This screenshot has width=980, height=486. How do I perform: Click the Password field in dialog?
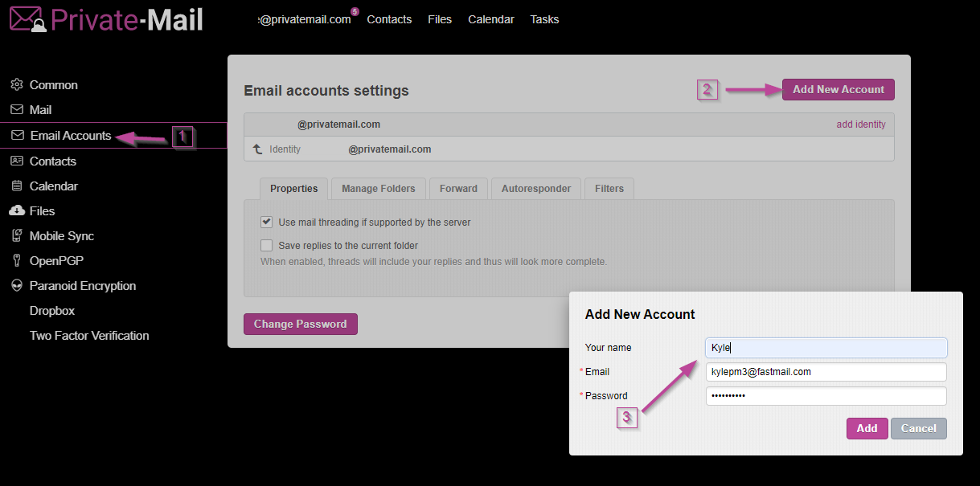pos(826,396)
